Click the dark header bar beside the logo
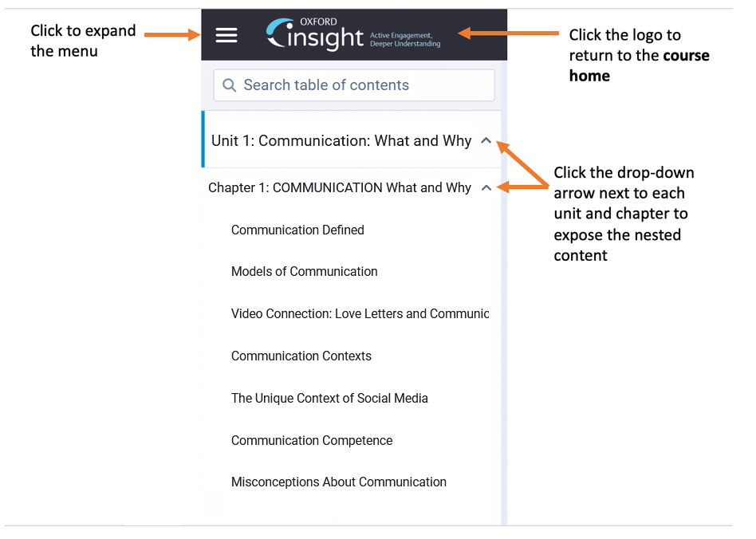 tap(474, 35)
